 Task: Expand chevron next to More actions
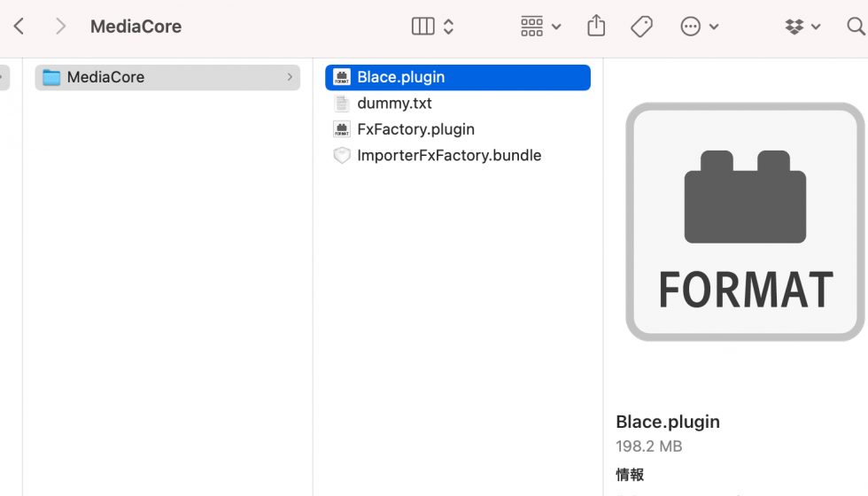click(x=714, y=27)
